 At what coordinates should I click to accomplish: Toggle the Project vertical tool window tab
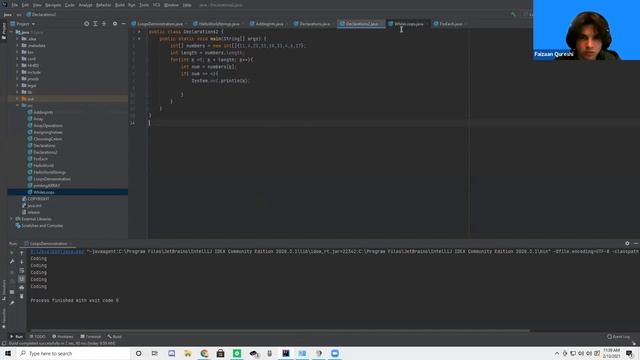[4, 31]
